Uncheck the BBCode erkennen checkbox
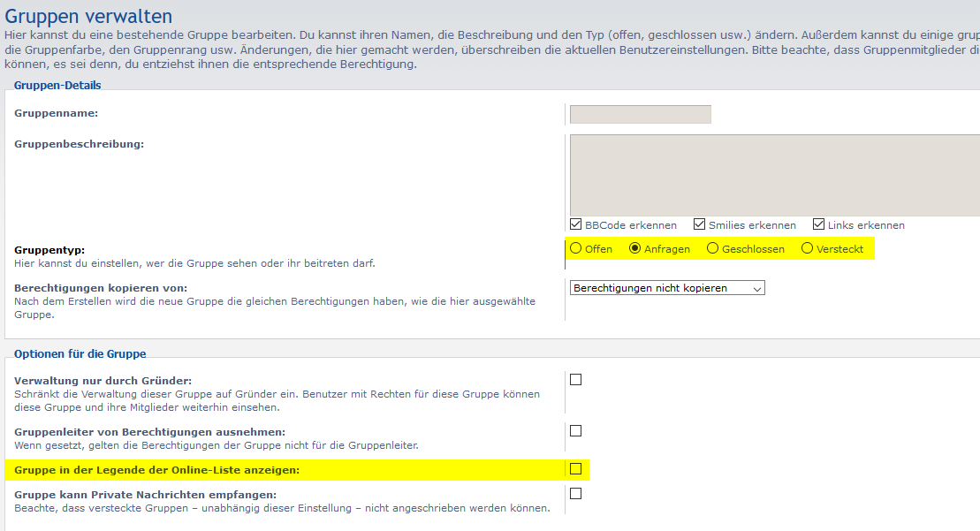Image resolution: width=980 pixels, height=531 pixels. [576, 224]
